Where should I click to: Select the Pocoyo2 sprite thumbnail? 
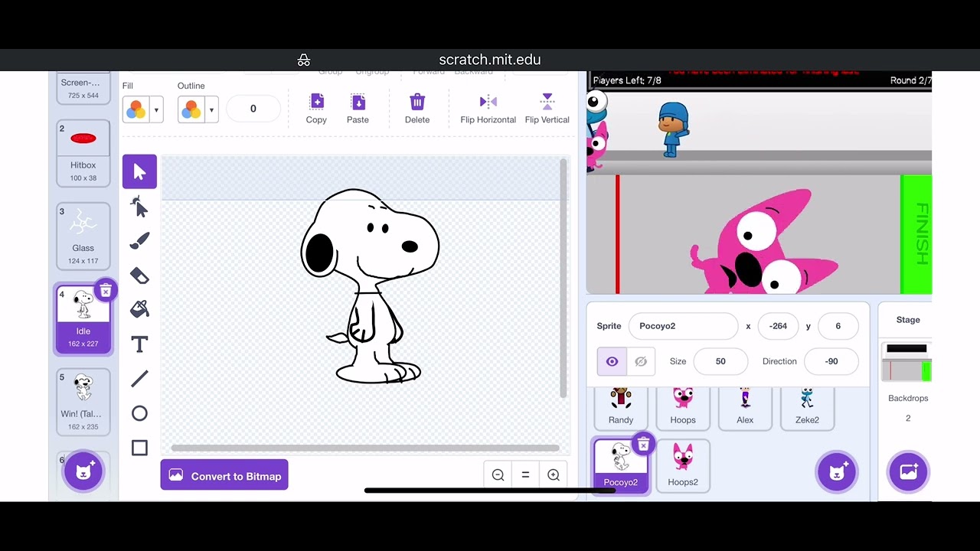coord(621,465)
